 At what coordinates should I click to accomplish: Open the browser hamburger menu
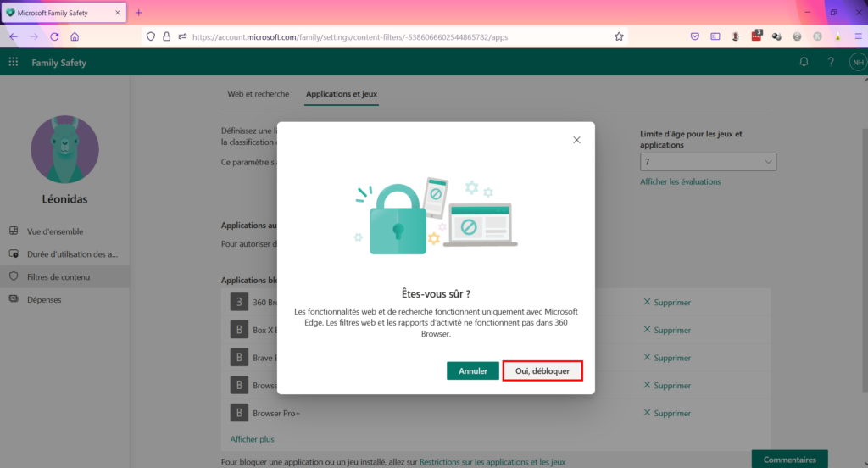pos(858,36)
